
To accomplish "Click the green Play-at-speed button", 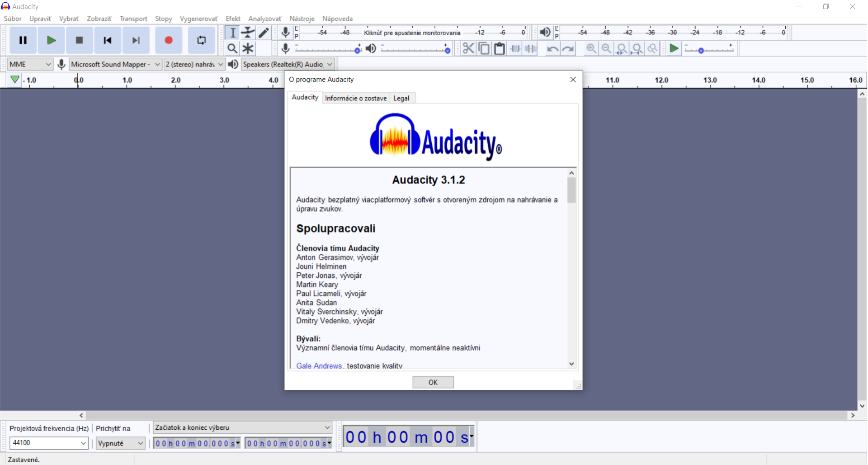I will pos(674,48).
